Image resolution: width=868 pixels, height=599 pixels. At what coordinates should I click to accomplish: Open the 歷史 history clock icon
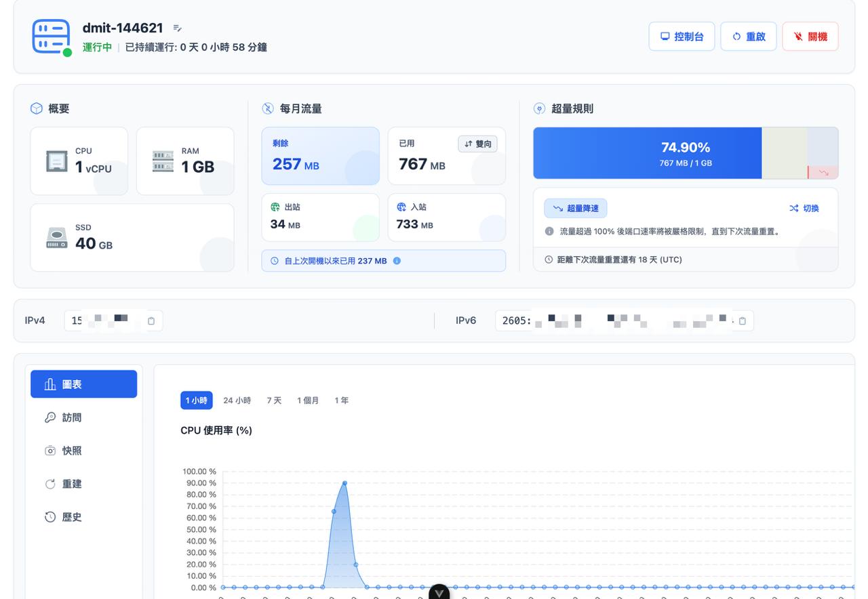(x=50, y=516)
